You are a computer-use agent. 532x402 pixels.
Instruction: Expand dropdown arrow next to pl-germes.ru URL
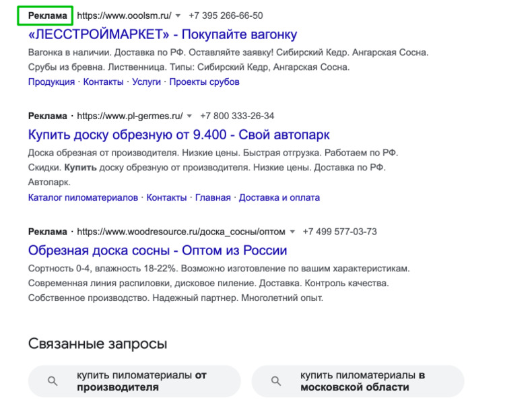(x=189, y=116)
